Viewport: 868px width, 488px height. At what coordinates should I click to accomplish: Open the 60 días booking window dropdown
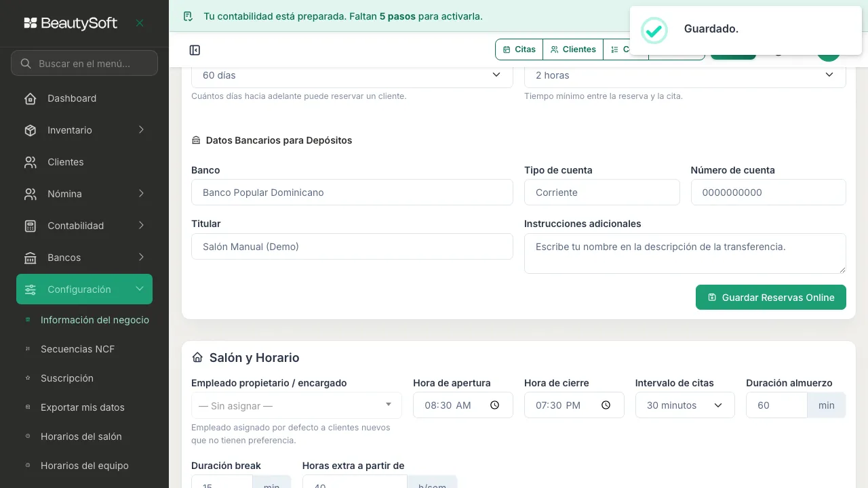(x=352, y=75)
